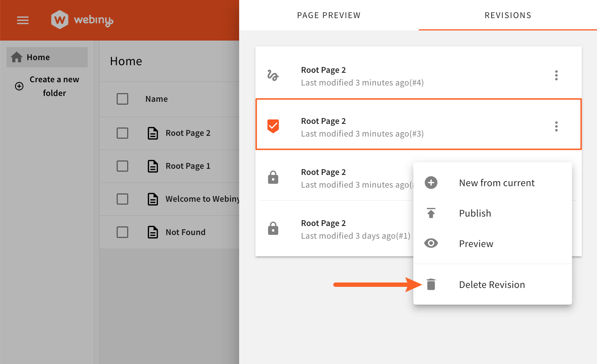Click the plus icon for new folder

(x=19, y=86)
